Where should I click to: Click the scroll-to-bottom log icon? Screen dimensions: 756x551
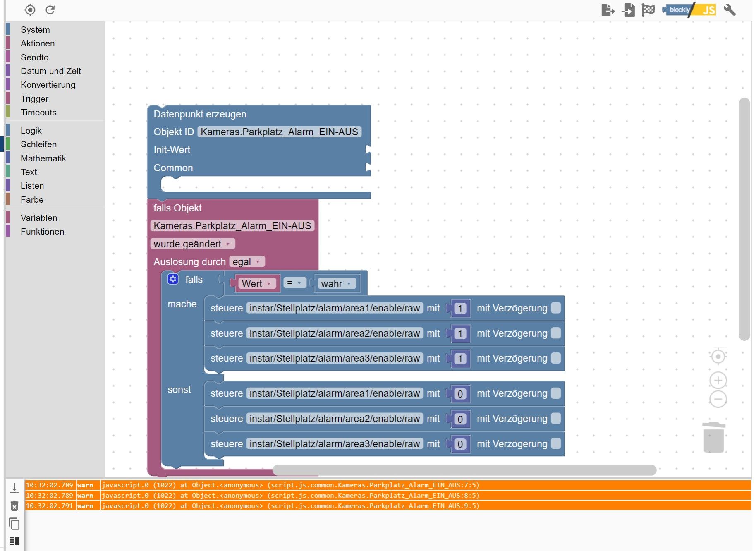(x=14, y=488)
